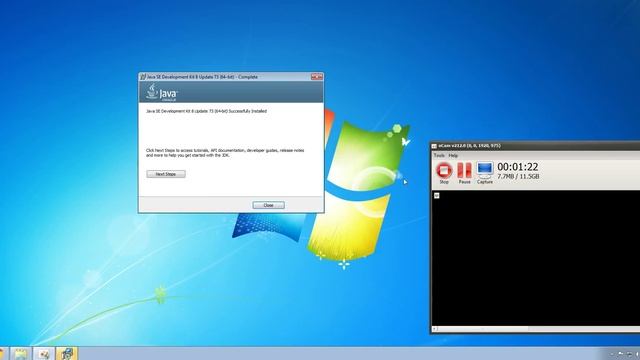Click the oCam title bar app icon

[x=434, y=146]
